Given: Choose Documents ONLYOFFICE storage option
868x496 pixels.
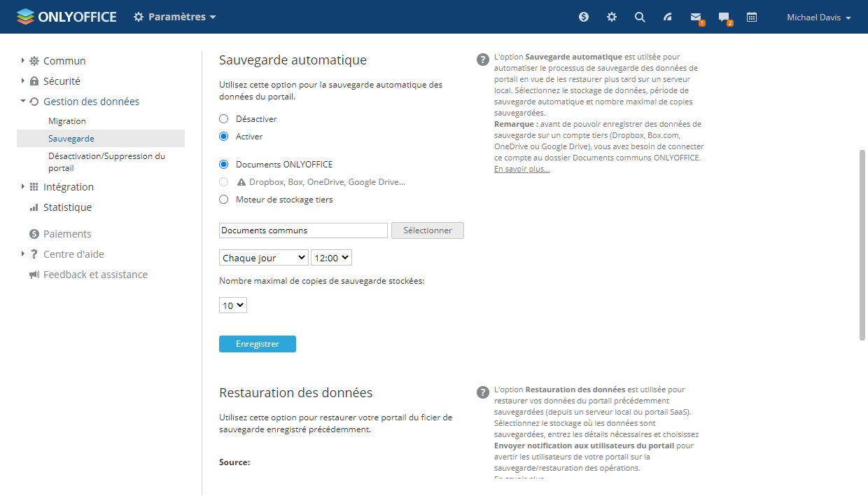Looking at the screenshot, I should tap(224, 165).
